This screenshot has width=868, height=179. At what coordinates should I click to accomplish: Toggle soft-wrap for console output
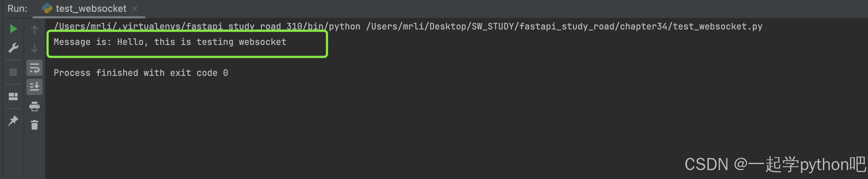pos(35,68)
